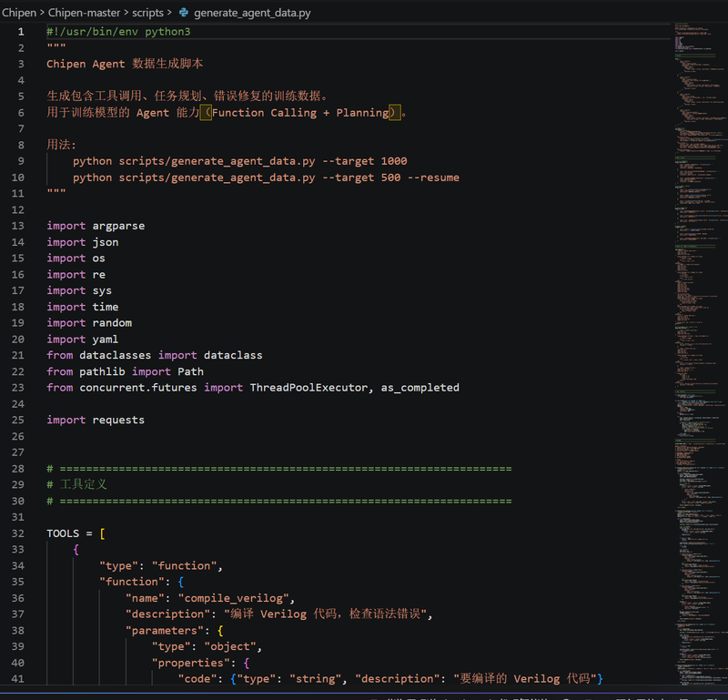728x700 pixels.
Task: Click the '# 工具定义' comment
Action: pyautogui.click(x=77, y=484)
